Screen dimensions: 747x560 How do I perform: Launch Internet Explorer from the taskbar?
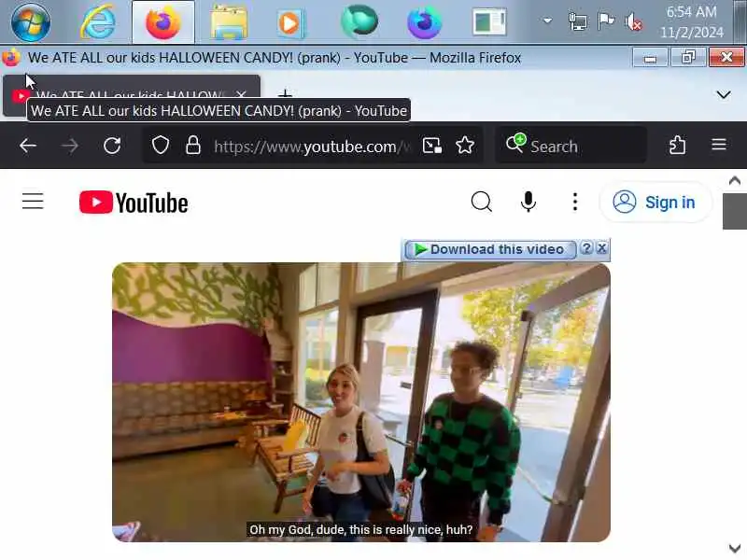[98, 21]
